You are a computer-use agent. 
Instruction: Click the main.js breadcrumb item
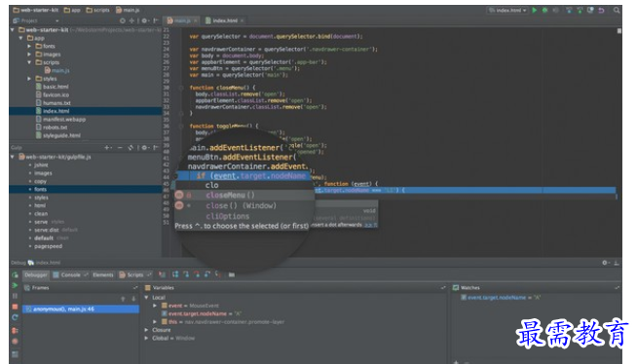point(128,10)
